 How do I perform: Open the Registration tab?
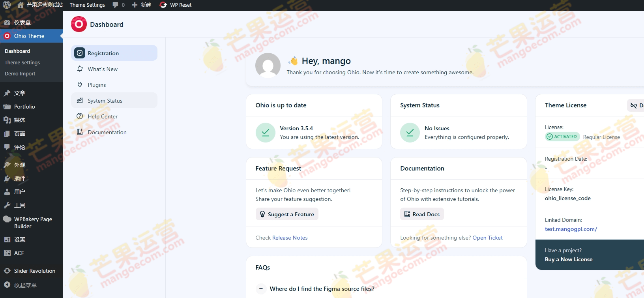click(x=114, y=53)
